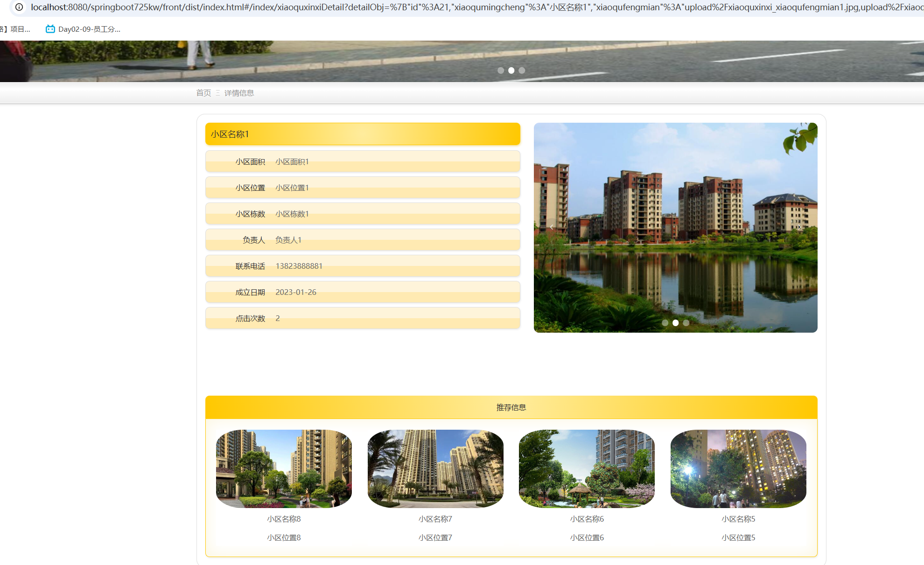
Task: Open 小区名称7 recommended thumbnail image
Action: tap(435, 468)
